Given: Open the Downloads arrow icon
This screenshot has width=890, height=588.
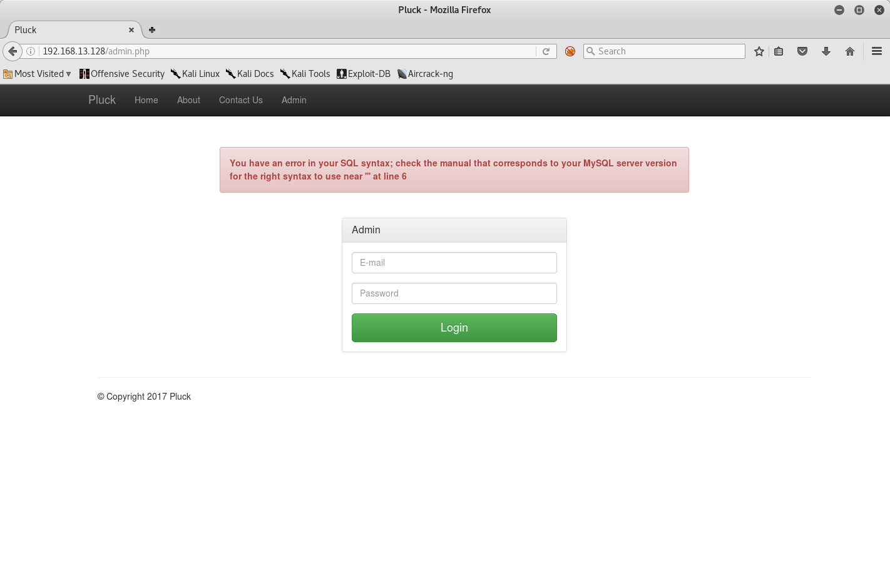Looking at the screenshot, I should (826, 51).
